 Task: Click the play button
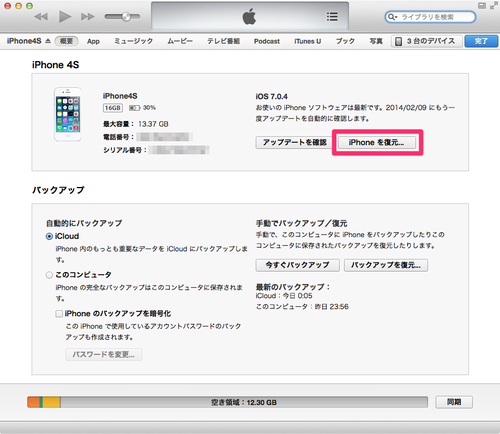tap(65, 16)
